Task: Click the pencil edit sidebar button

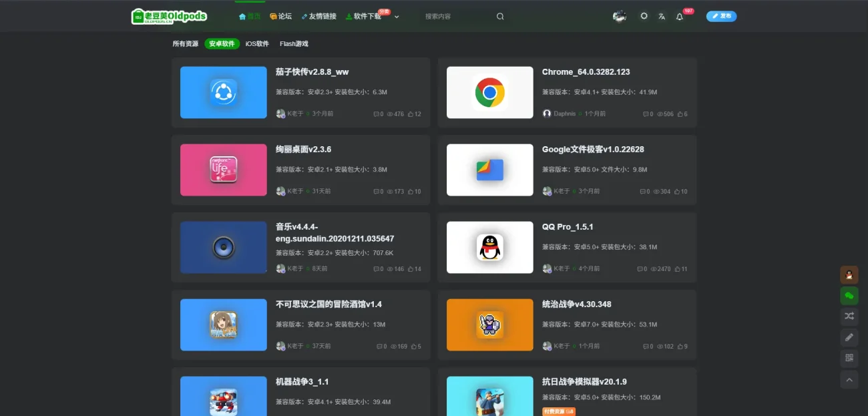Action: pyautogui.click(x=849, y=337)
